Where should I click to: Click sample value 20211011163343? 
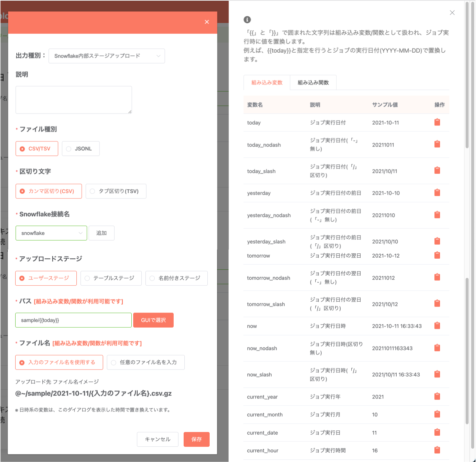tap(392, 348)
